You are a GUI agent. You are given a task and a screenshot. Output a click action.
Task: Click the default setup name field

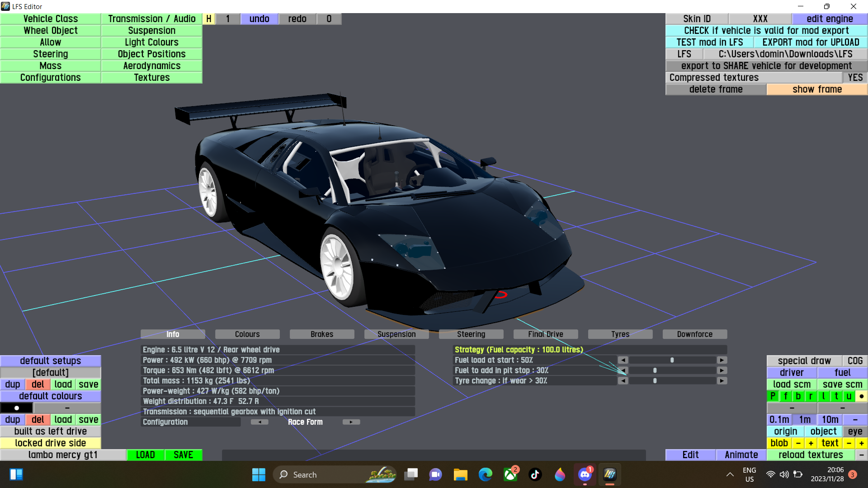click(x=50, y=373)
